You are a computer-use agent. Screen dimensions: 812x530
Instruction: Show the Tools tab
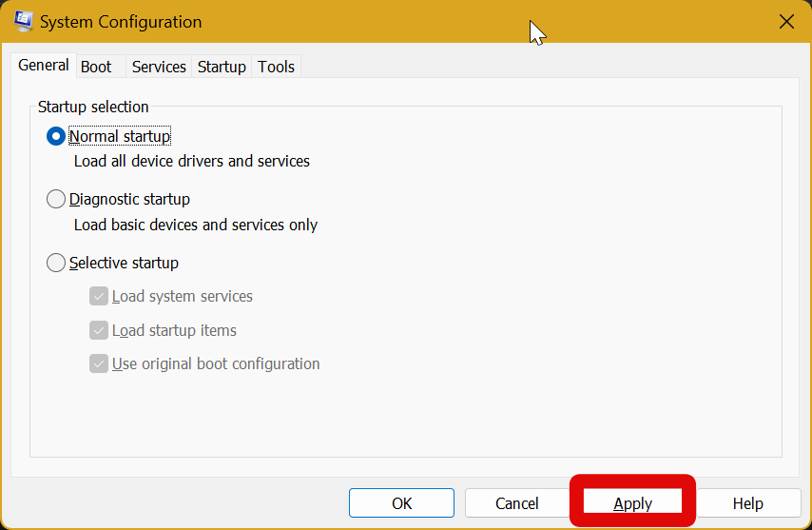tap(277, 67)
